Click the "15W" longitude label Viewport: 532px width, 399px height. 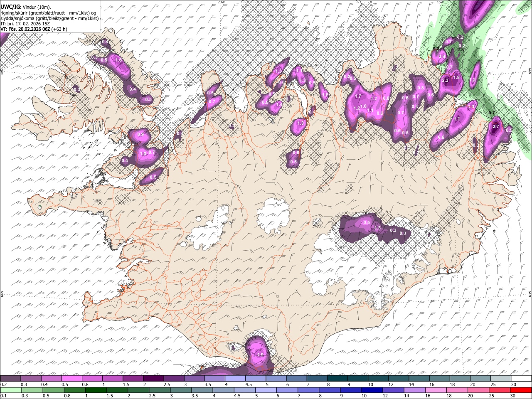(x=440, y=2)
